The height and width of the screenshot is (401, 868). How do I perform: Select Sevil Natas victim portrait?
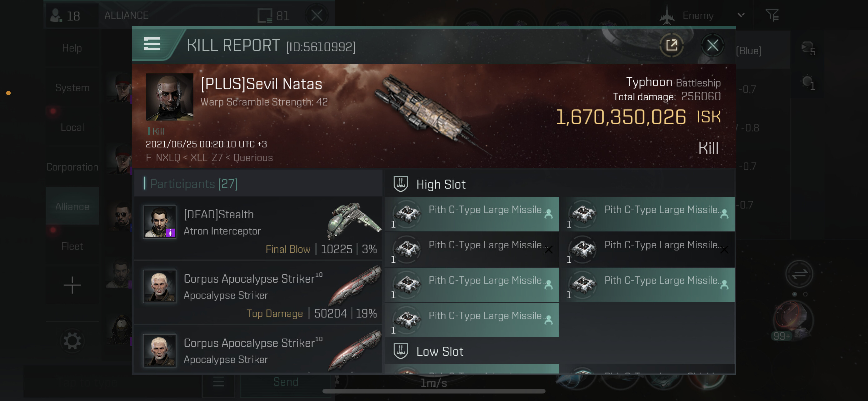click(x=169, y=97)
